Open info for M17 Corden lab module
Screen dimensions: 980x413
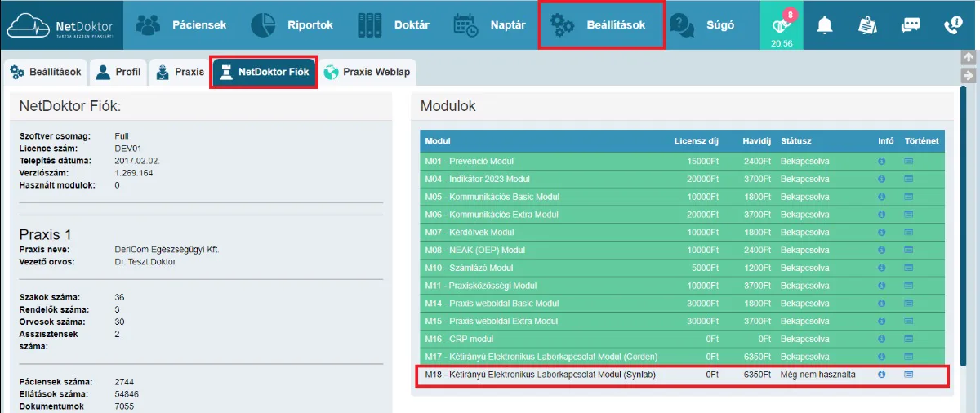pos(882,357)
